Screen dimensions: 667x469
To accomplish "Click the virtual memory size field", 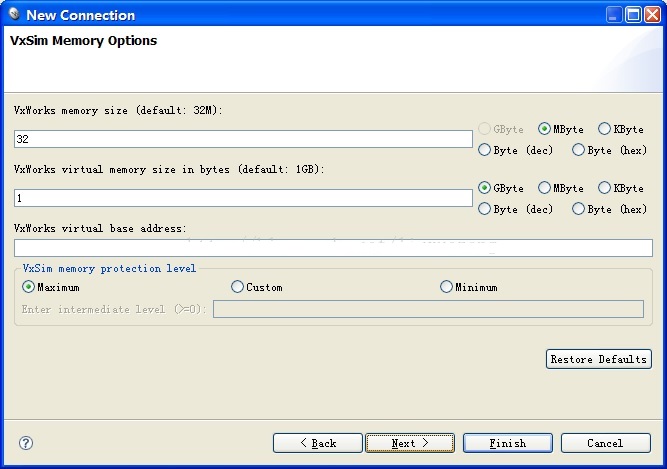I will 243,198.
